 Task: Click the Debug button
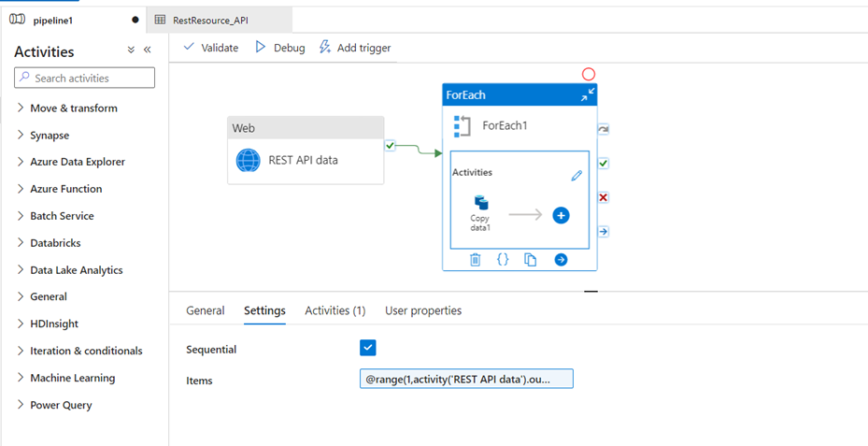[x=280, y=48]
